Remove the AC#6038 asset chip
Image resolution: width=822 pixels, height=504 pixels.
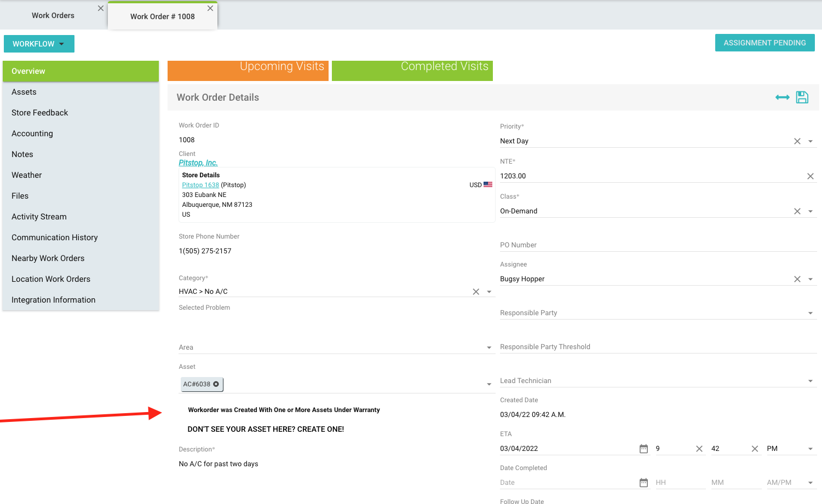click(216, 384)
